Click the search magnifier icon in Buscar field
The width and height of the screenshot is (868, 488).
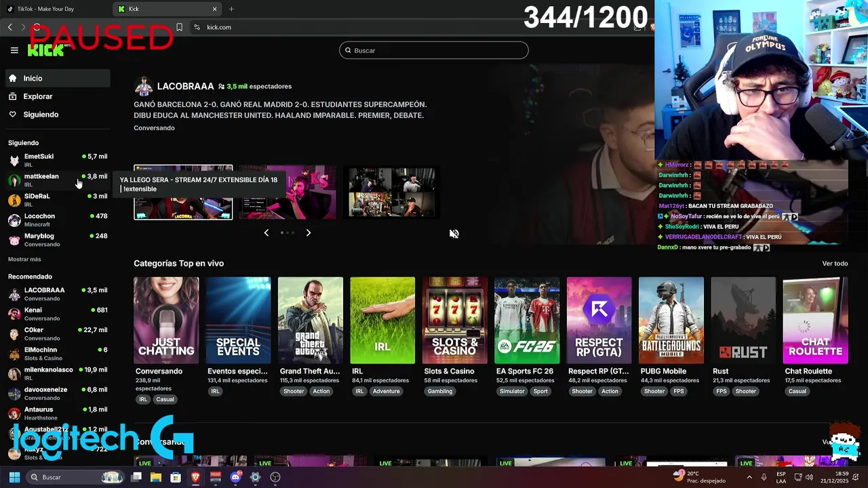[348, 50]
